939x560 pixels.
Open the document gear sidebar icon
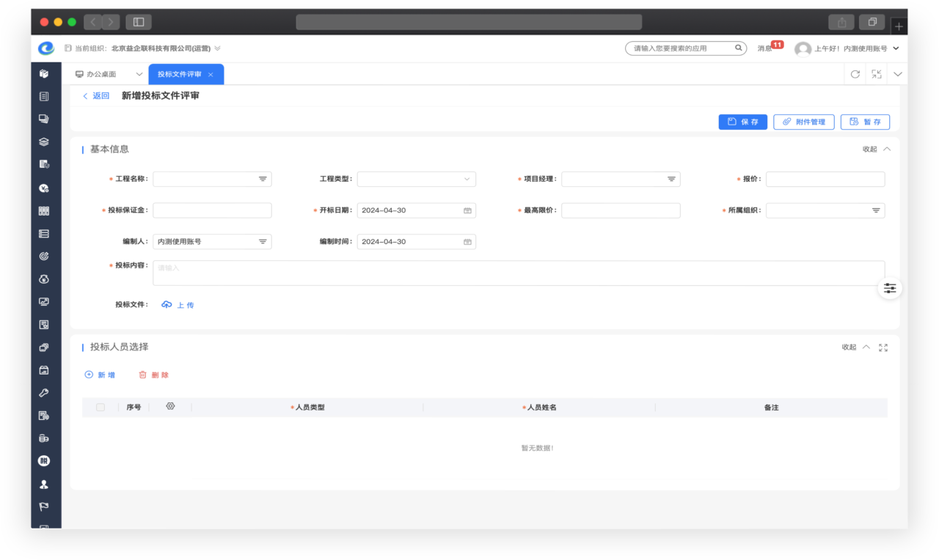pyautogui.click(x=44, y=416)
